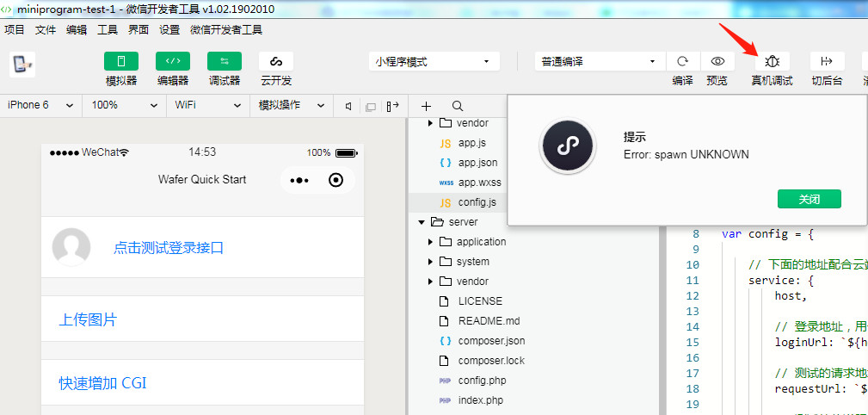
Task: Mute the simulator sound icon
Action: pyautogui.click(x=348, y=107)
